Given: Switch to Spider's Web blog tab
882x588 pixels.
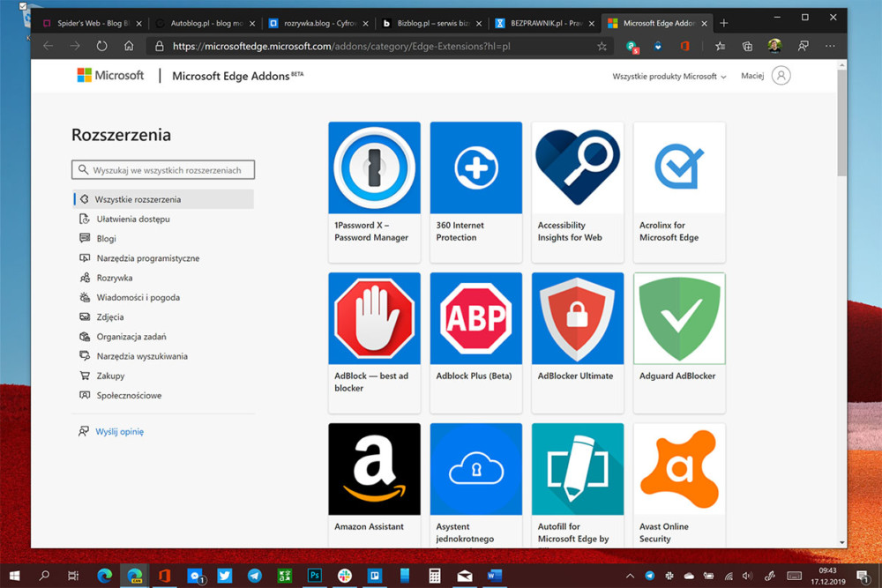Looking at the screenshot, I should coord(93,23).
